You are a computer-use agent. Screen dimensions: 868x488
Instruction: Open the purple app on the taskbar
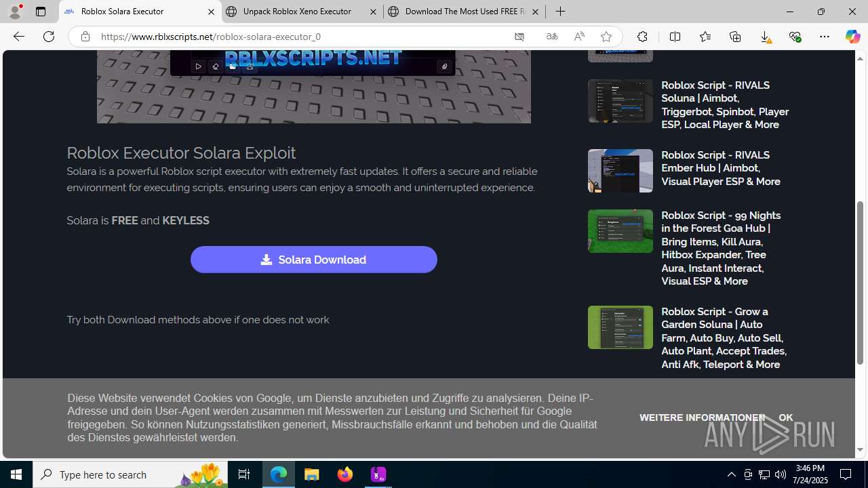[378, 474]
